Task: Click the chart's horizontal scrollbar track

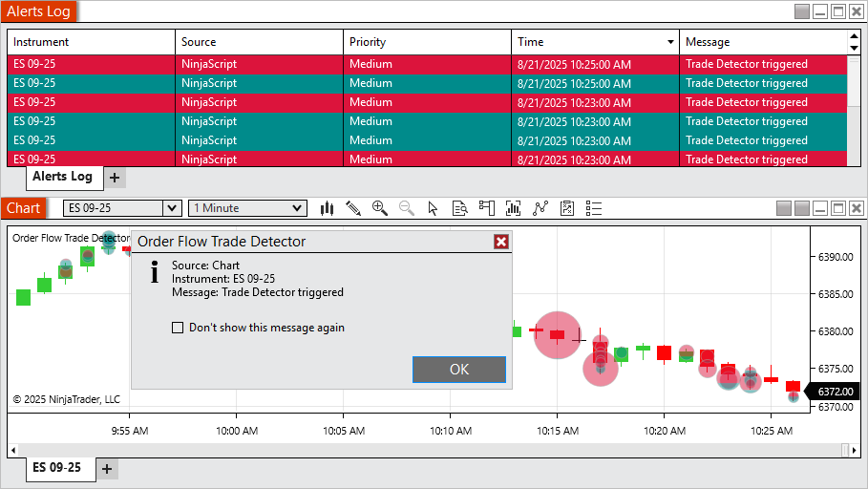Action: pyautogui.click(x=430, y=449)
